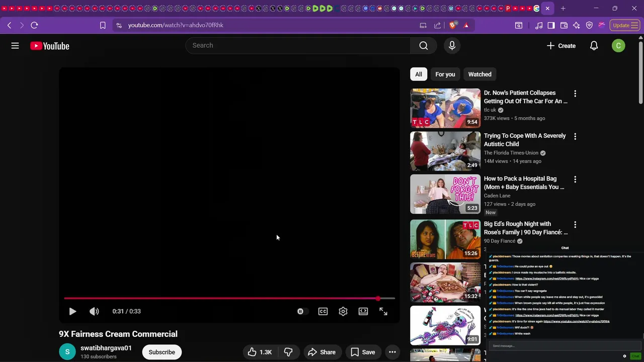Screen dimensions: 644x362
Task: Open the Brave playlist music note icon
Action: 539,25
